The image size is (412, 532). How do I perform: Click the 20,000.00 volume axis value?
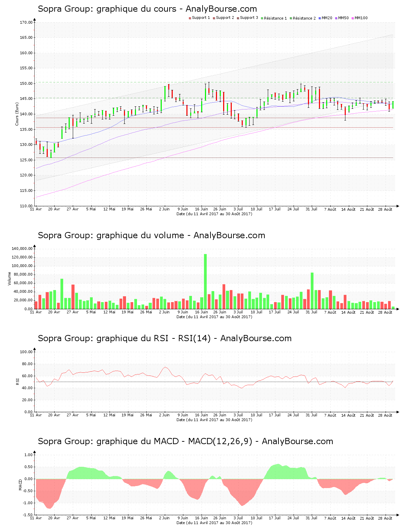(23, 300)
